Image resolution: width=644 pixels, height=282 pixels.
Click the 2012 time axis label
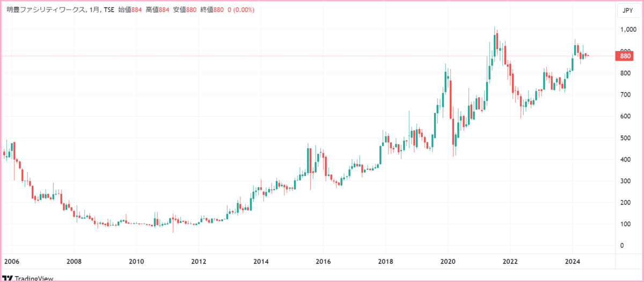pos(199,262)
